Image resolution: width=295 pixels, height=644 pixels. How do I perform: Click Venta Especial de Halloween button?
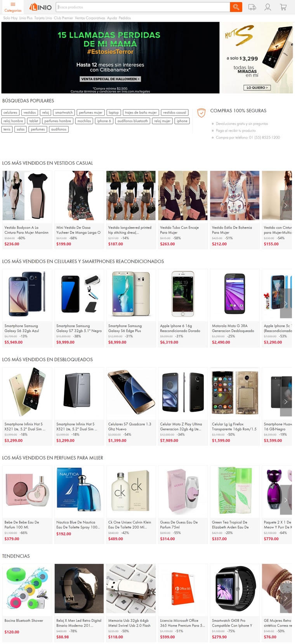(x=111, y=79)
